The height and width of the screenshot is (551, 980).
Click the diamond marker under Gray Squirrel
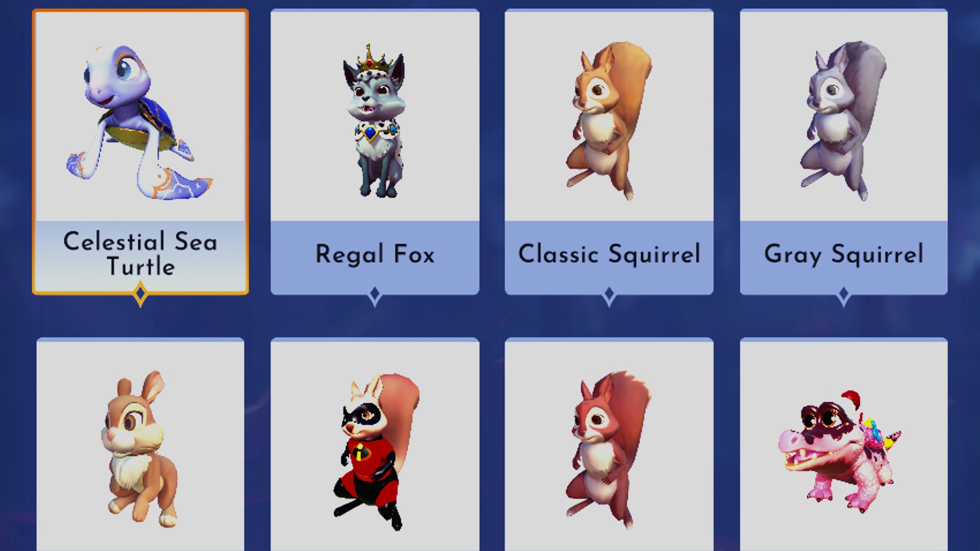pos(843,295)
